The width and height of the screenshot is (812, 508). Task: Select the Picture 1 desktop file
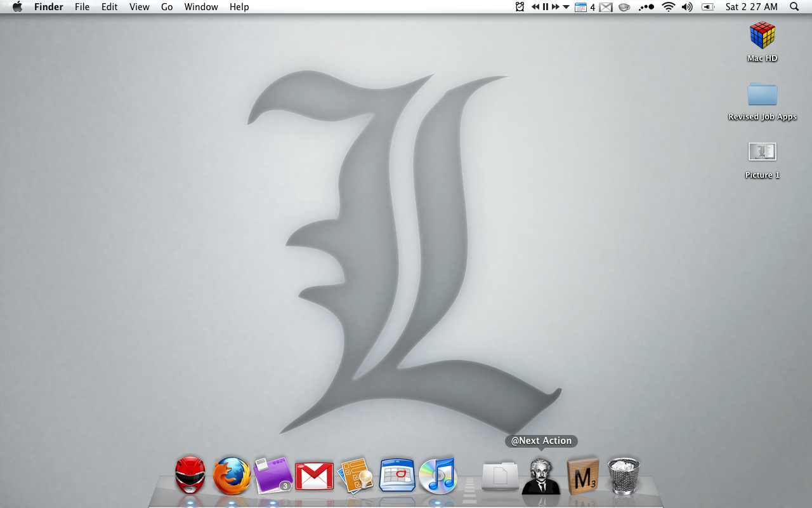(763, 152)
